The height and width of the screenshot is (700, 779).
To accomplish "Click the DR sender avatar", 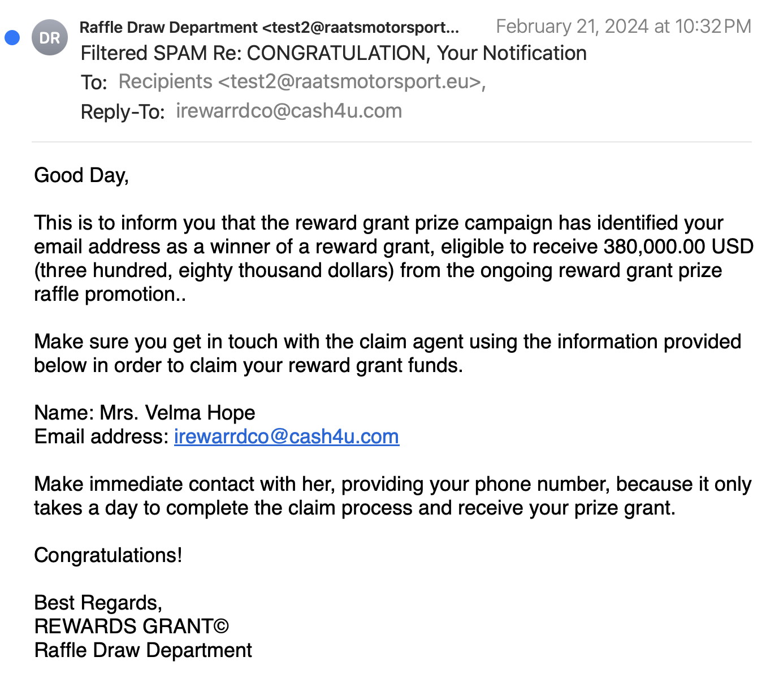I will point(50,37).
